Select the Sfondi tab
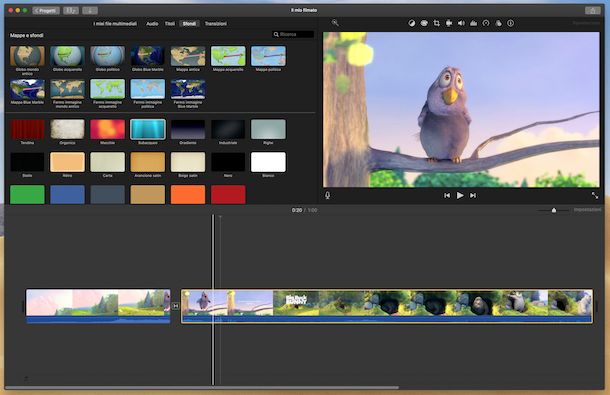The width and height of the screenshot is (610, 395). tap(189, 24)
